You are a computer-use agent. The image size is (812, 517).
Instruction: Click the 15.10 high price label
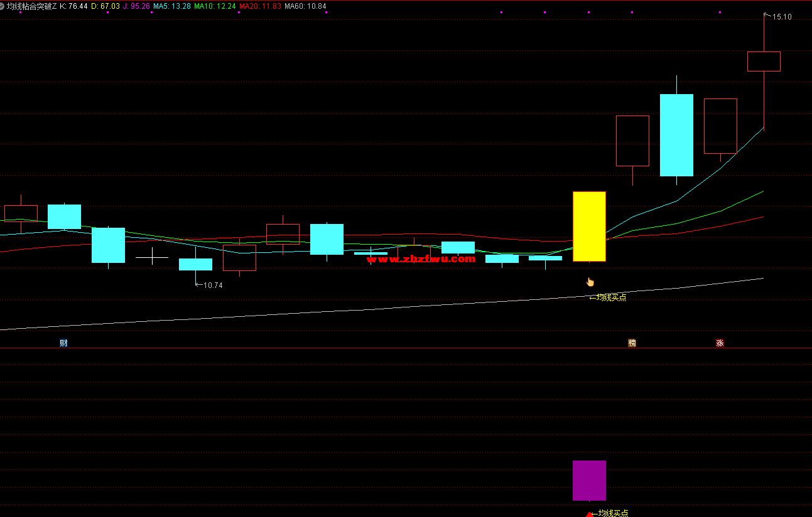point(782,17)
